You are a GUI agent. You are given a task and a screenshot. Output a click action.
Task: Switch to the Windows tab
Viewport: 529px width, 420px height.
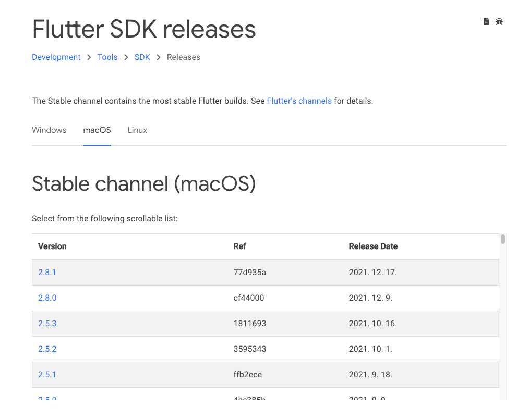49,130
